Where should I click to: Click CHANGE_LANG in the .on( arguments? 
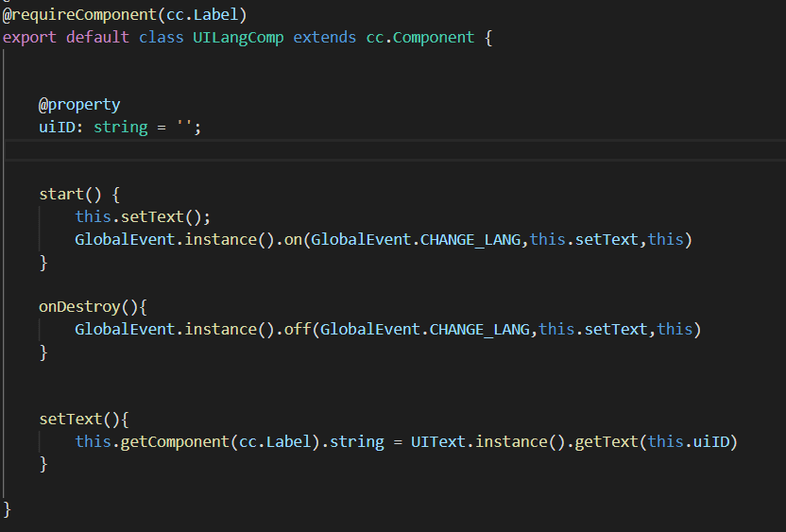(470, 240)
